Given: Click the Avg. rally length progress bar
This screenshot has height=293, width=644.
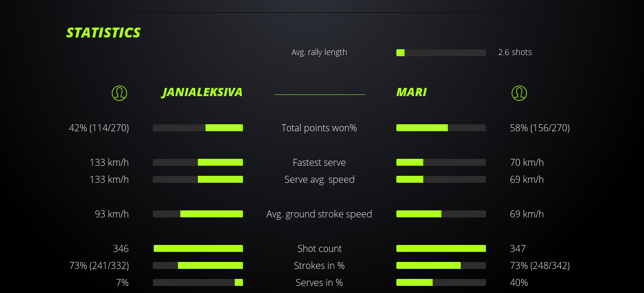Looking at the screenshot, I should pos(441,53).
